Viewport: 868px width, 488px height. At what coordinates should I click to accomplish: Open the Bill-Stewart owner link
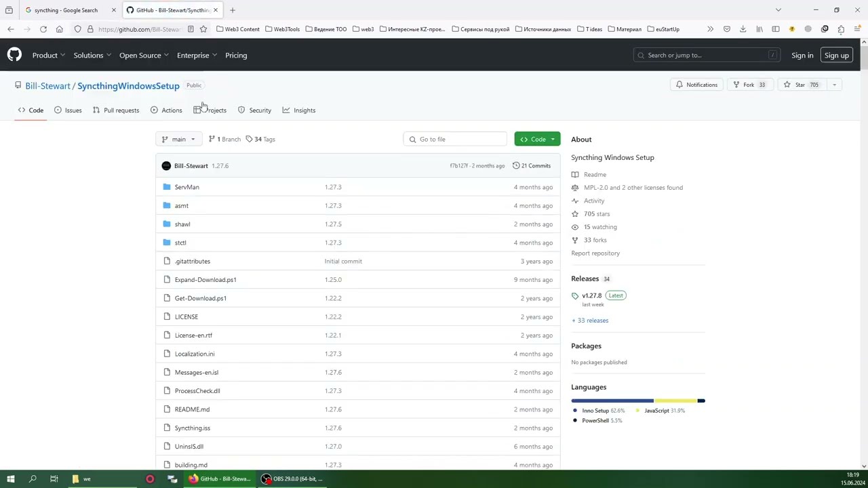click(x=47, y=86)
